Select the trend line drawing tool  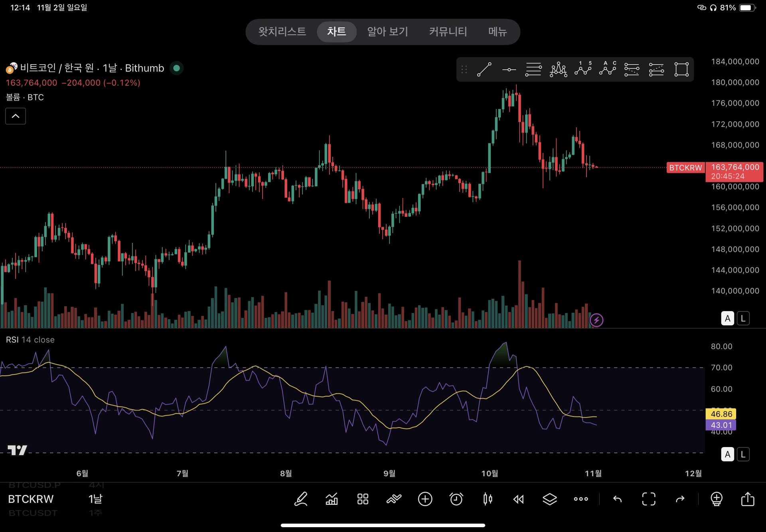click(x=484, y=69)
